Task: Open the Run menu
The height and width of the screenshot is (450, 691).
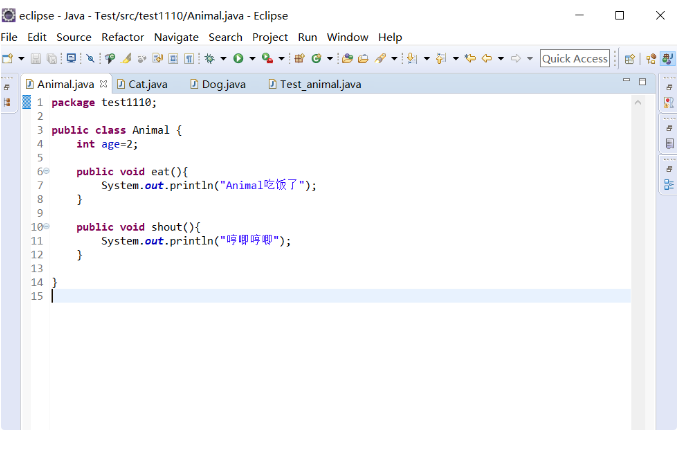Action: click(307, 37)
